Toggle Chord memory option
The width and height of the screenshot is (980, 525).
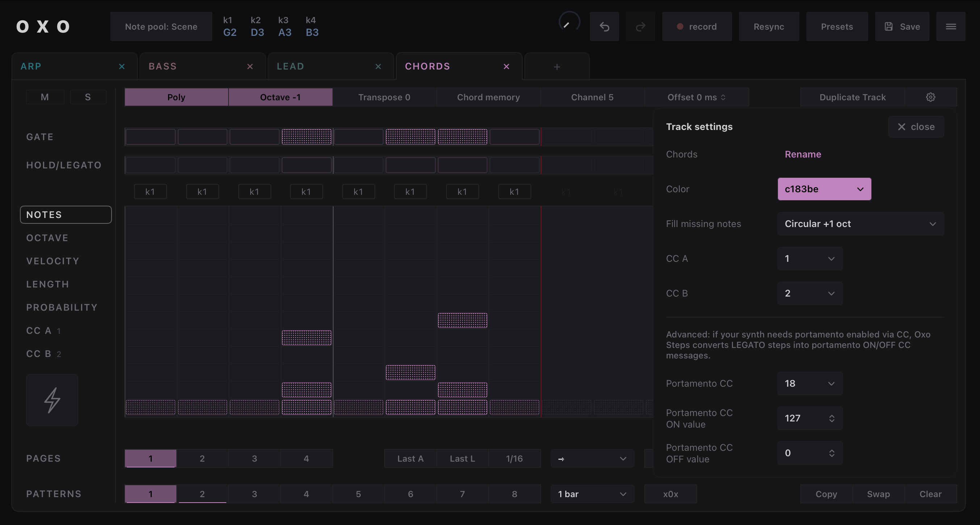click(x=488, y=97)
